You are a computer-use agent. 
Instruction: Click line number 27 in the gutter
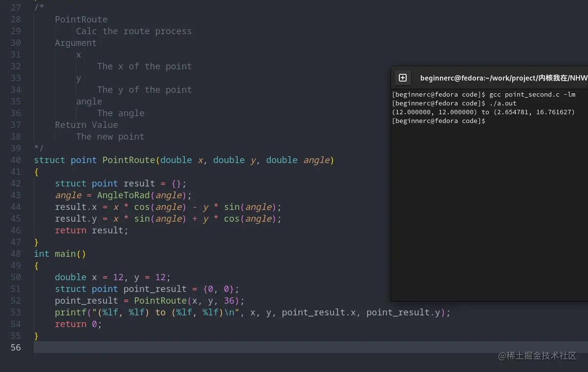click(x=16, y=8)
